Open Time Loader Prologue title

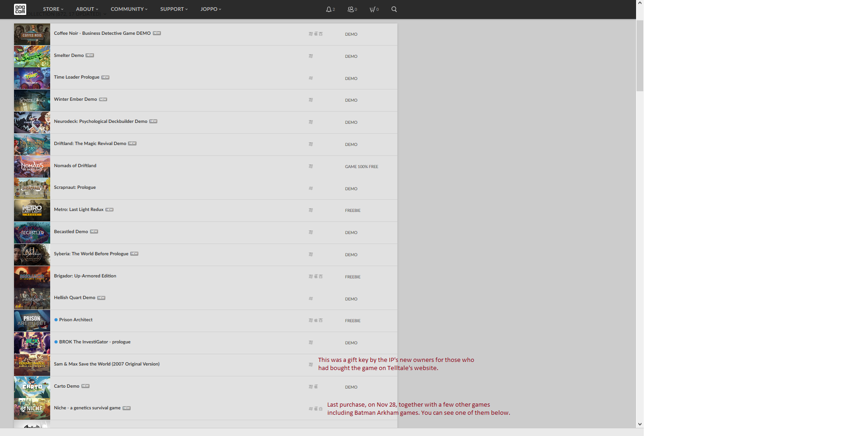pos(76,77)
